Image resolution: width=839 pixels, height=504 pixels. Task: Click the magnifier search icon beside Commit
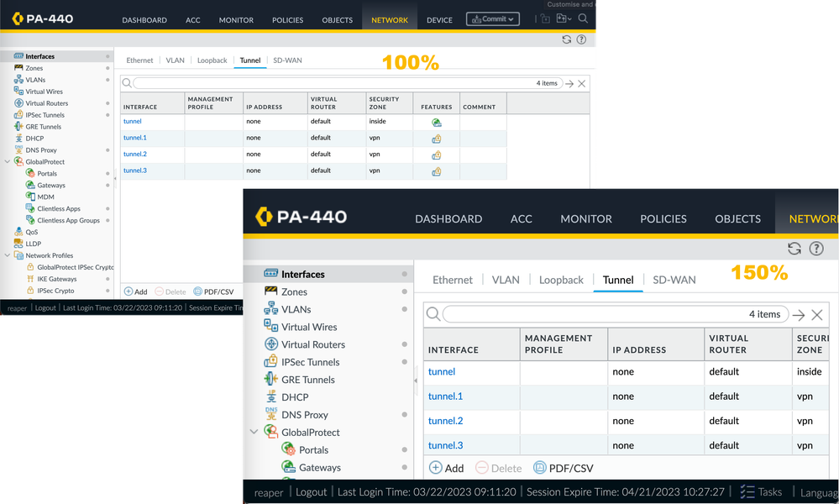pos(583,18)
